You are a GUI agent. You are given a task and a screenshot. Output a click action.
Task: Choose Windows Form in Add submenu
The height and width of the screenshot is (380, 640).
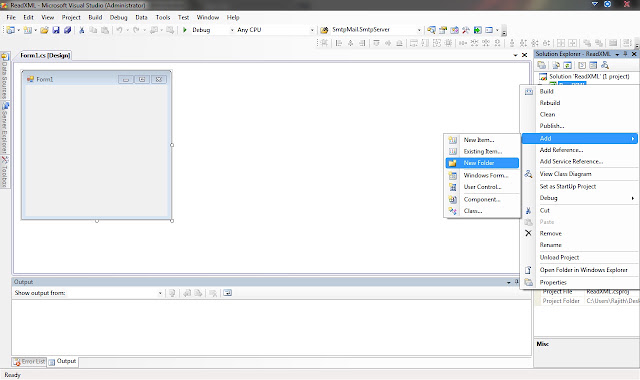click(482, 176)
